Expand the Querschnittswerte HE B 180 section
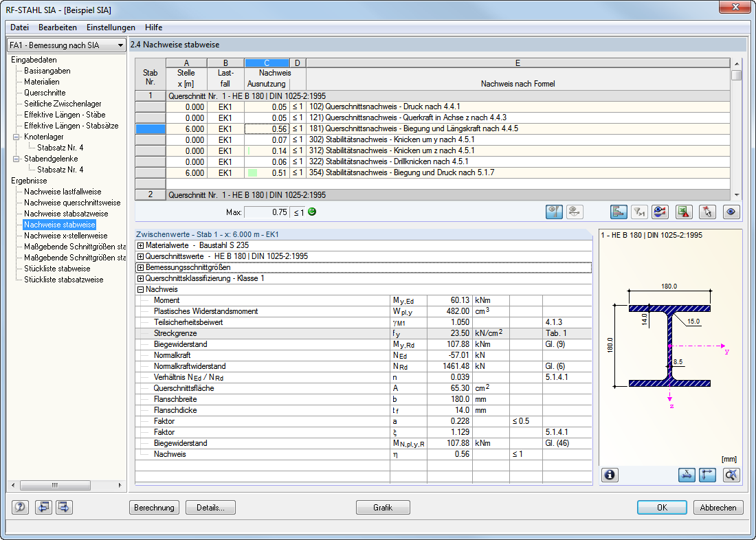Viewport: 756px width, 540px height. (140, 256)
